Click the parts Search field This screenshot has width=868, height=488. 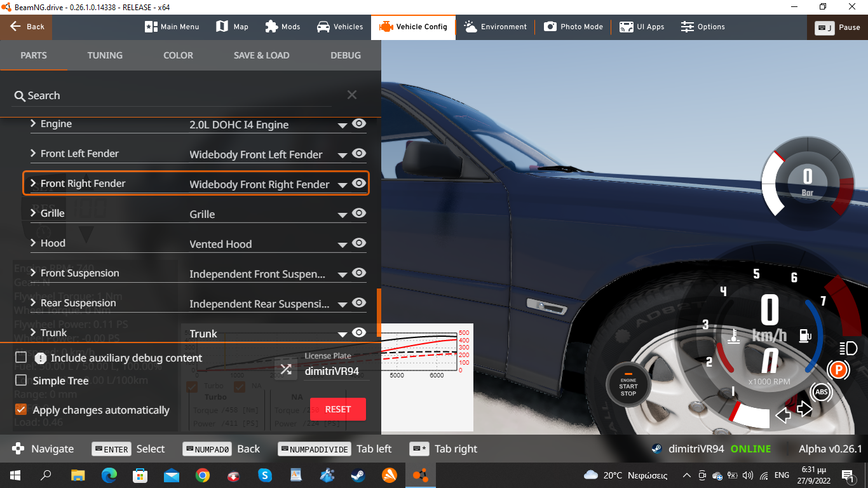[172, 95]
